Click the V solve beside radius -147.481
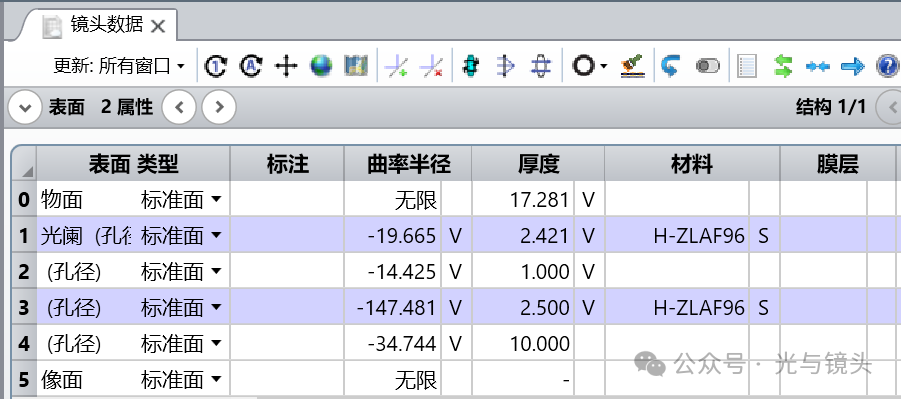This screenshot has height=399, width=901. click(455, 308)
